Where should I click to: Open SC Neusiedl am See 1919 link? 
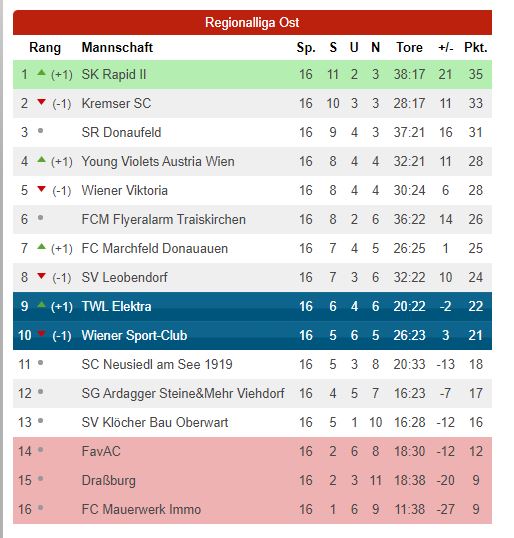[157, 364]
